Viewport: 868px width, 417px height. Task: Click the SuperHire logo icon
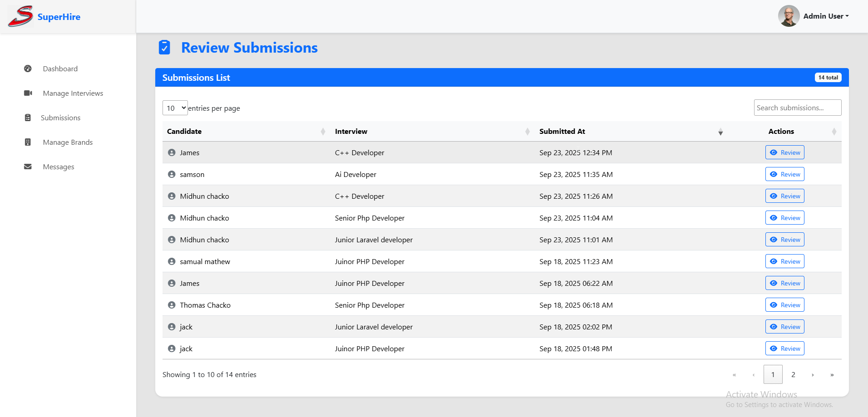pyautogui.click(x=20, y=16)
